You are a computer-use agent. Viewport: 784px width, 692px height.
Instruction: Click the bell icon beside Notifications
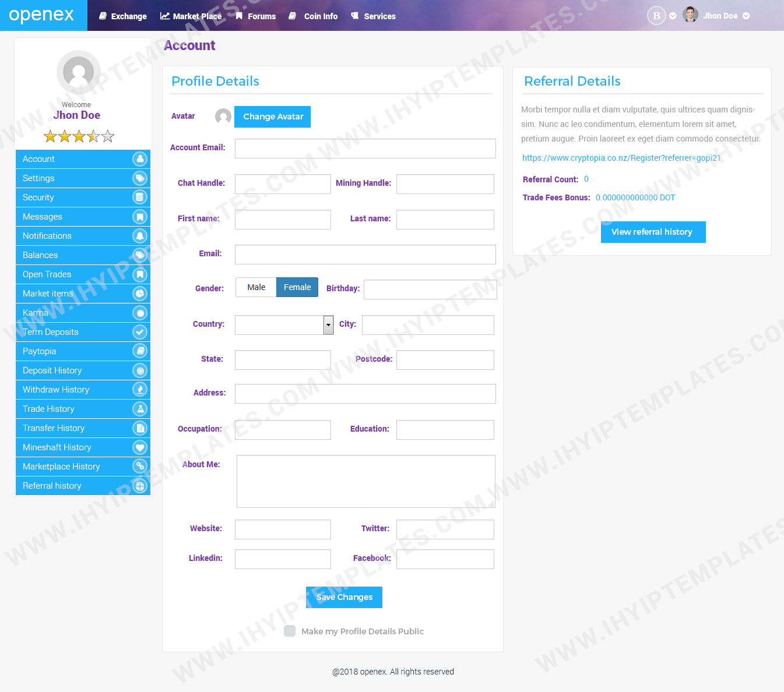click(x=140, y=236)
